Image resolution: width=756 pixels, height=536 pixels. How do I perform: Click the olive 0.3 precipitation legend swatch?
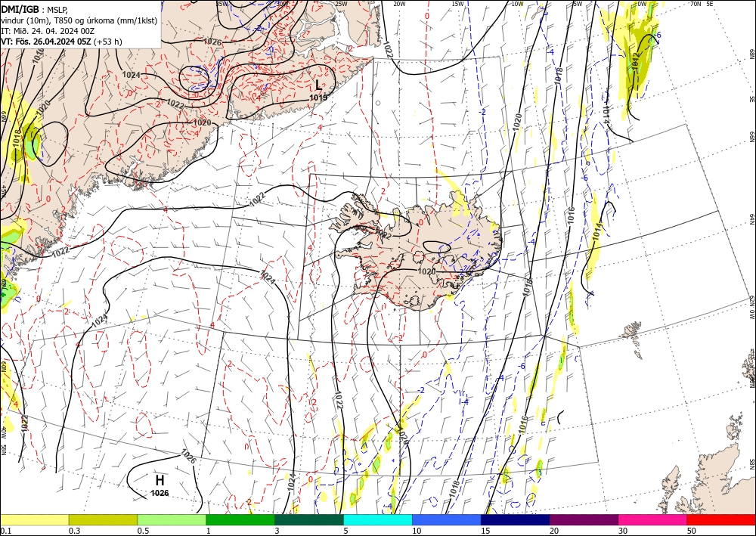(103, 519)
